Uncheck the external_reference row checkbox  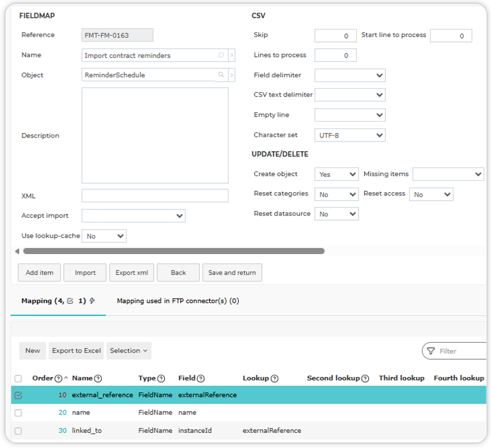click(18, 395)
